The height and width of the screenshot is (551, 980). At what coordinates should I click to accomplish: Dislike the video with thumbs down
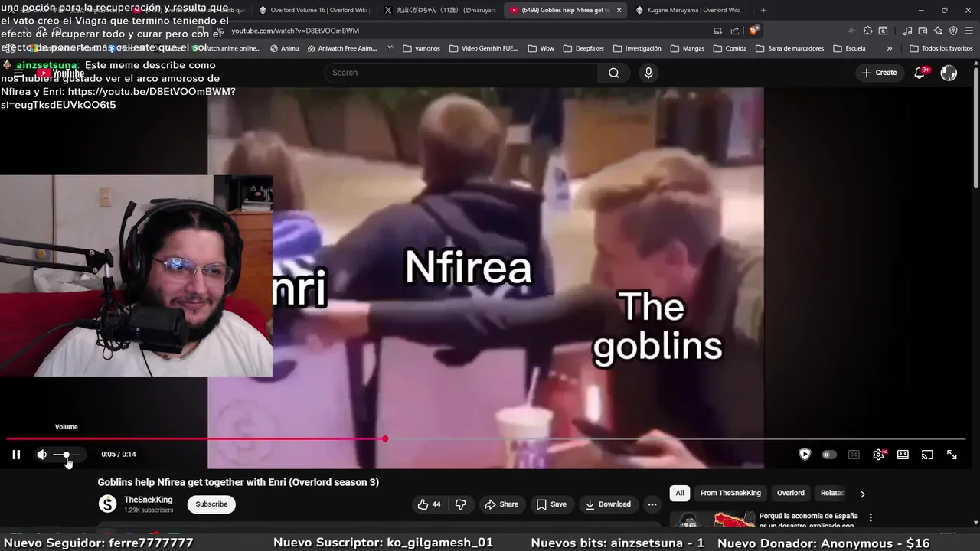[x=460, y=504]
